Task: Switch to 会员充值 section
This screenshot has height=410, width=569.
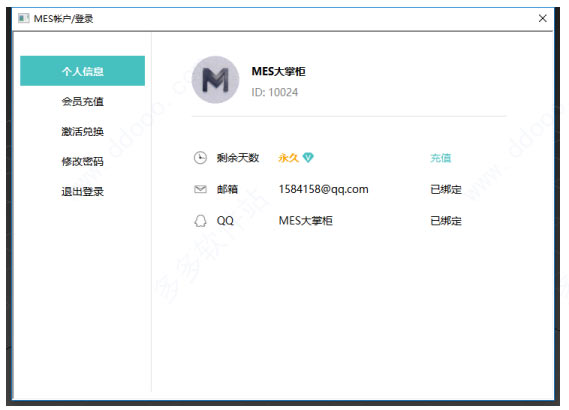Action: 82,101
